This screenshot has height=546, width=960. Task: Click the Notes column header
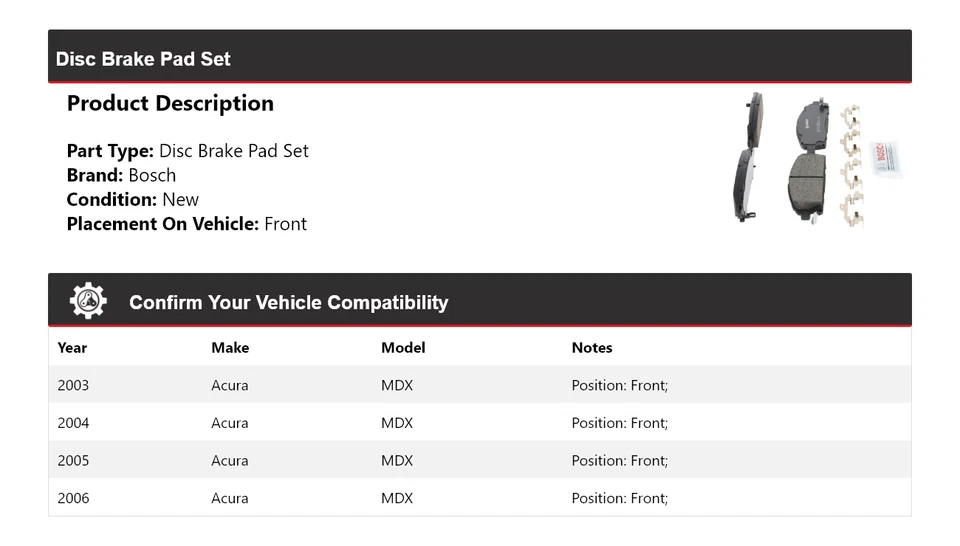coord(592,348)
